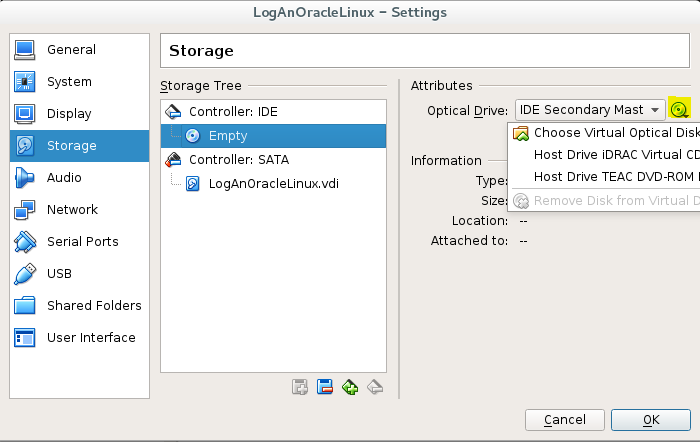Viewport: 700px width, 442px height.
Task: Click the remove attachment icon
Action: tap(375, 387)
